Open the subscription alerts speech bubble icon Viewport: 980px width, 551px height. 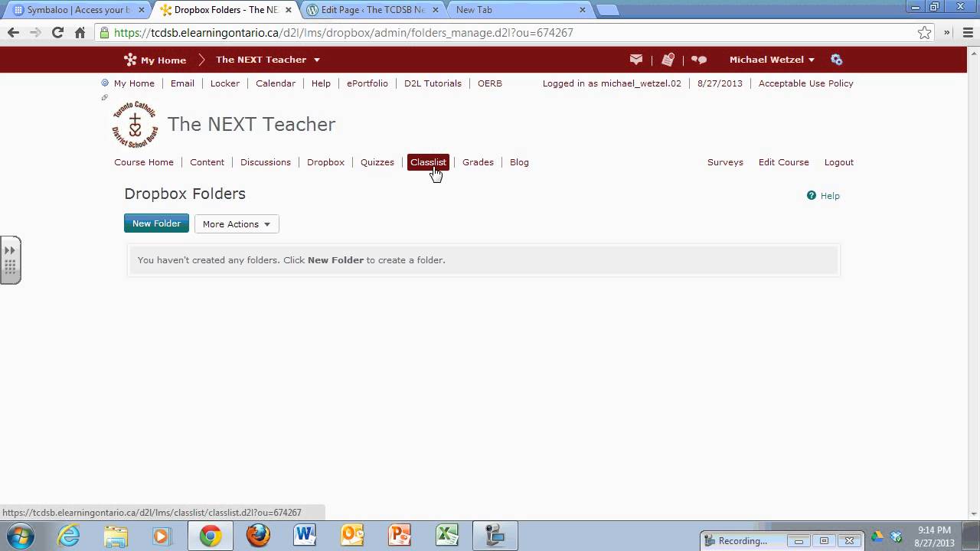tap(699, 60)
